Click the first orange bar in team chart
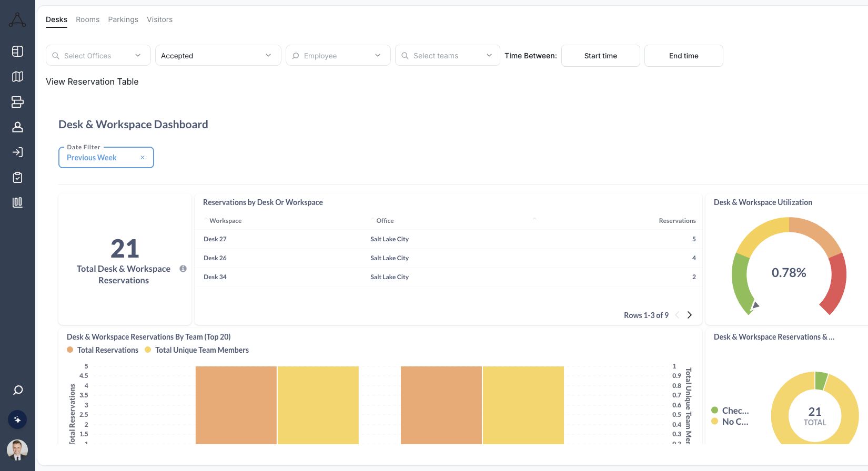 (236, 405)
